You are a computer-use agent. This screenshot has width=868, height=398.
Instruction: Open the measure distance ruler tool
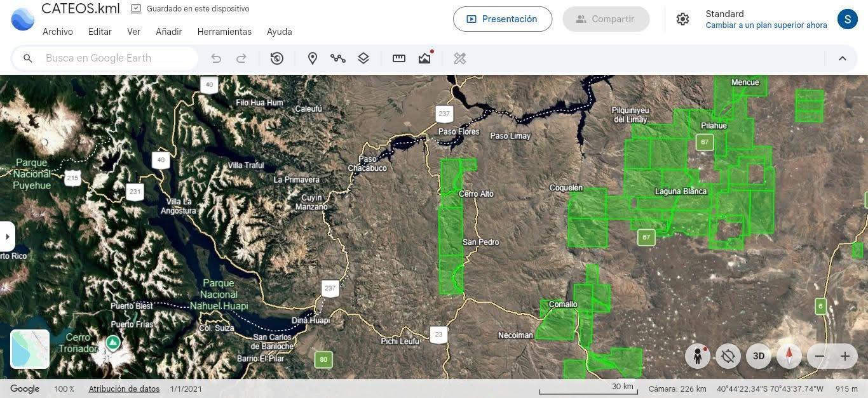[399, 58]
